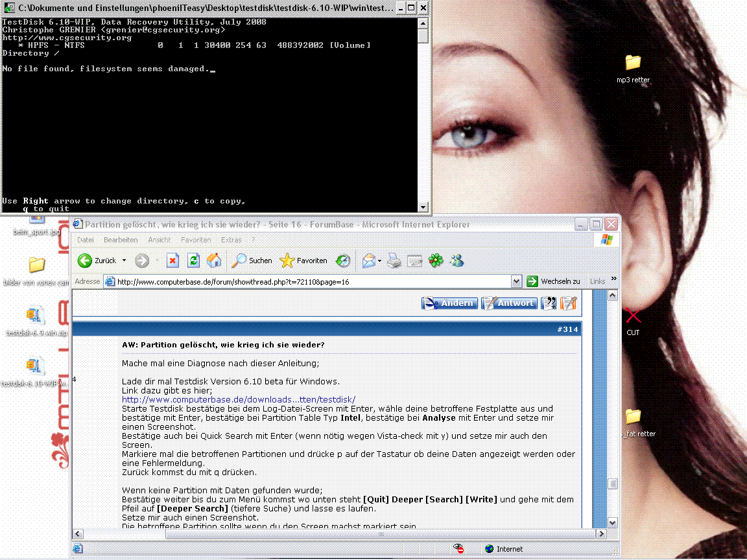Screen dimensions: 747x560
Task: Open the ? help menu
Action: pyautogui.click(x=253, y=240)
